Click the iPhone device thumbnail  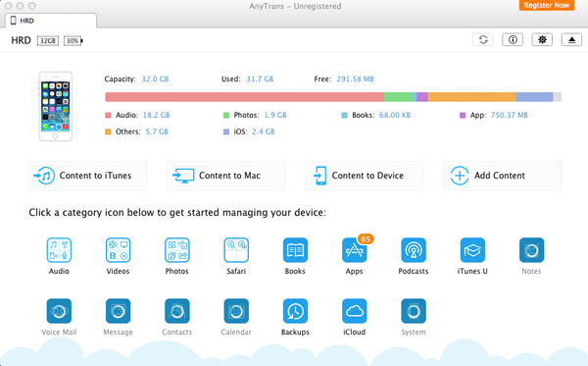click(x=56, y=107)
